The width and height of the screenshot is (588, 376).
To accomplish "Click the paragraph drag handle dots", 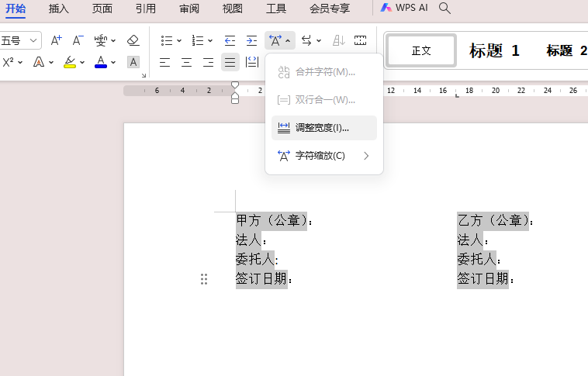I will [203, 279].
